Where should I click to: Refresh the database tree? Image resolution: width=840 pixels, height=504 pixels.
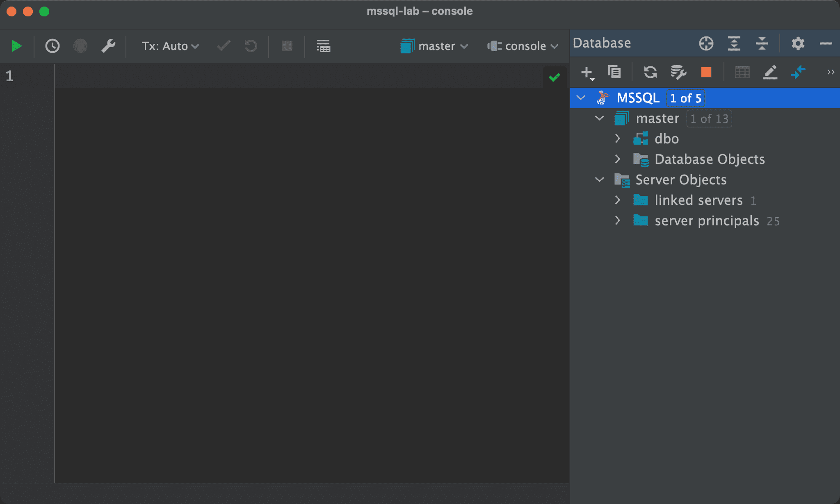point(651,72)
